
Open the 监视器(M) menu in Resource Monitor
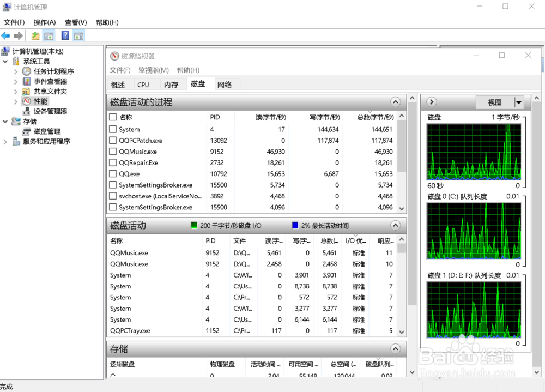pos(154,70)
